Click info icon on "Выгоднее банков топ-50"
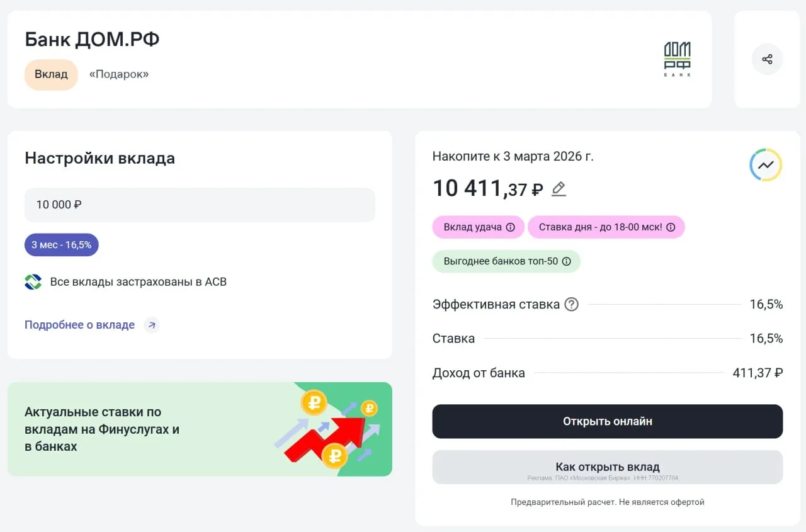The height and width of the screenshot is (532, 806). 566,261
